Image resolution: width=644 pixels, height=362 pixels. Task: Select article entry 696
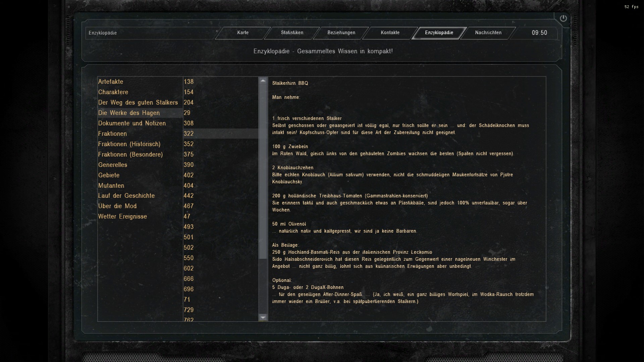click(x=189, y=289)
